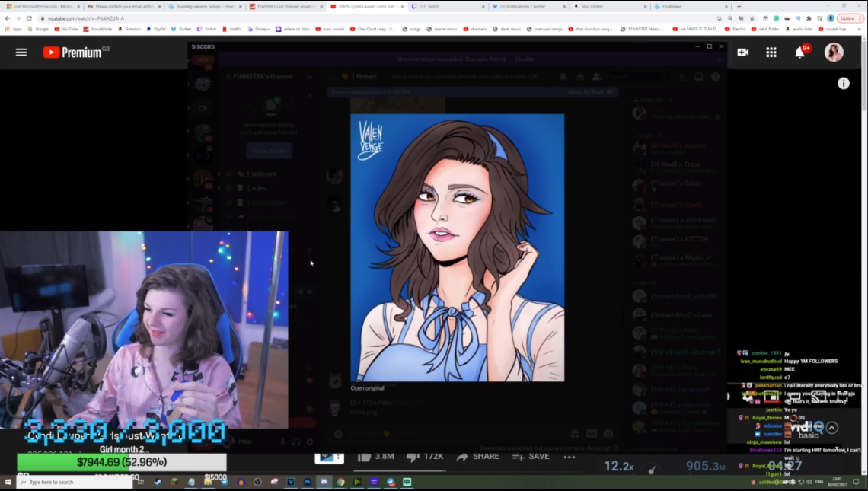Go to YouTube Premium home logo
868x491 pixels.
76,53
